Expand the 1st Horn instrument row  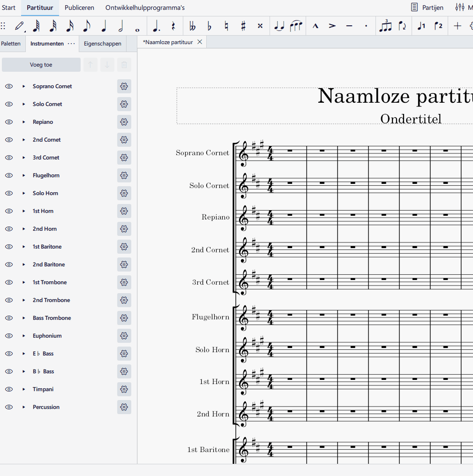coord(23,211)
